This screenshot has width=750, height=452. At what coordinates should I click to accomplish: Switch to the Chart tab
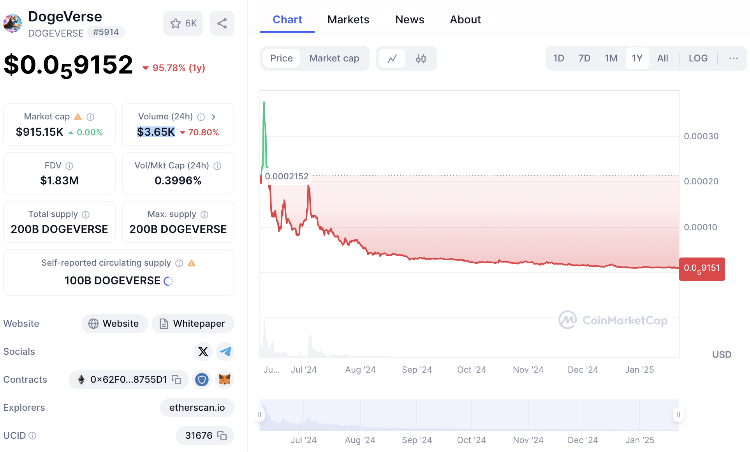[287, 20]
